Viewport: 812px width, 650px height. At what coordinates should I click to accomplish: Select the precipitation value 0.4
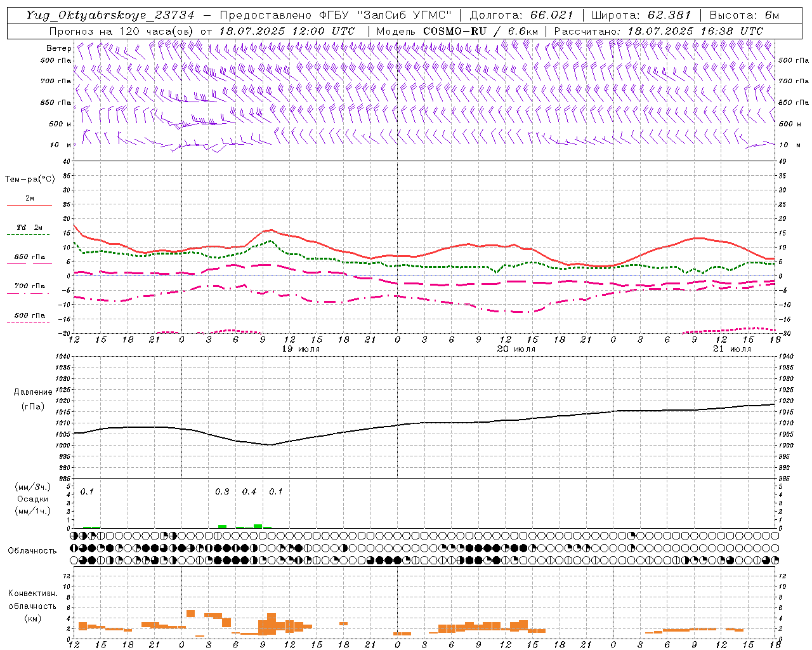[249, 492]
